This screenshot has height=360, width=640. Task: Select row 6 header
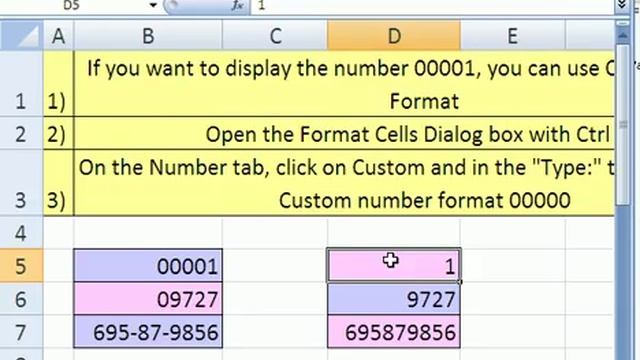tap(21, 299)
